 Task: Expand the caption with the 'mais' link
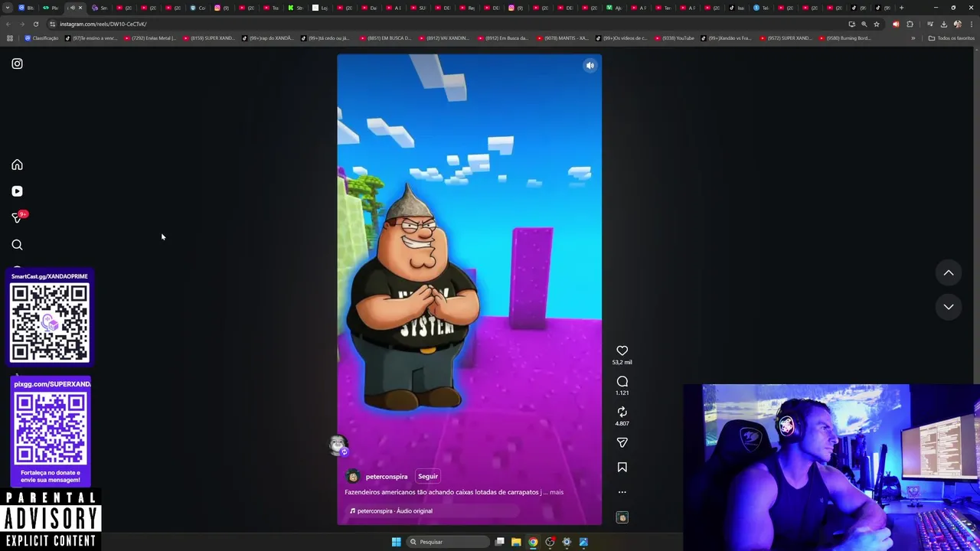557,492
